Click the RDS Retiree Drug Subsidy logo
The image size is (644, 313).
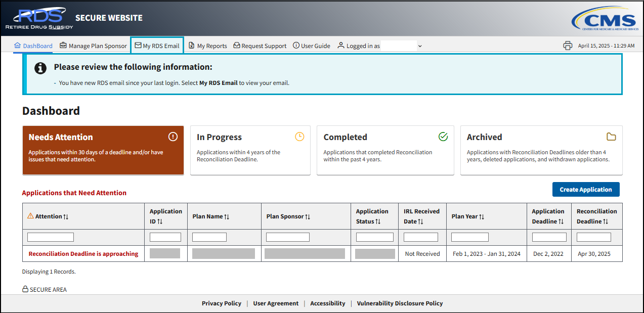(x=39, y=18)
